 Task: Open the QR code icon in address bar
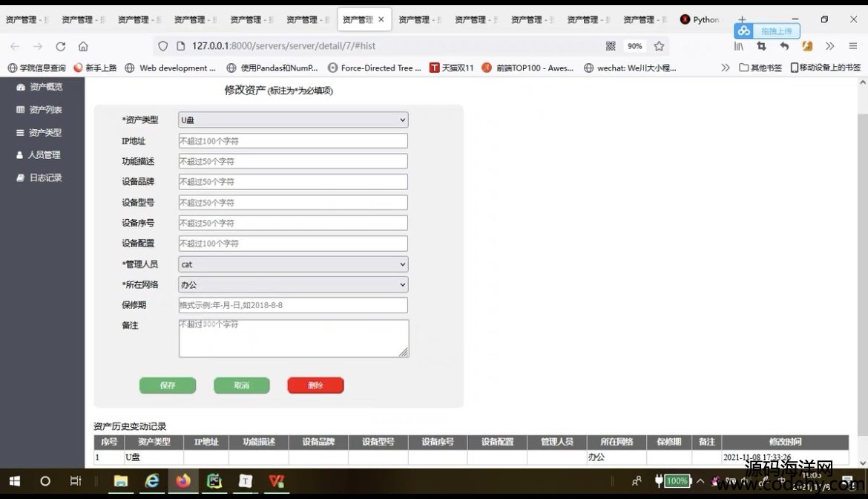pyautogui.click(x=611, y=46)
